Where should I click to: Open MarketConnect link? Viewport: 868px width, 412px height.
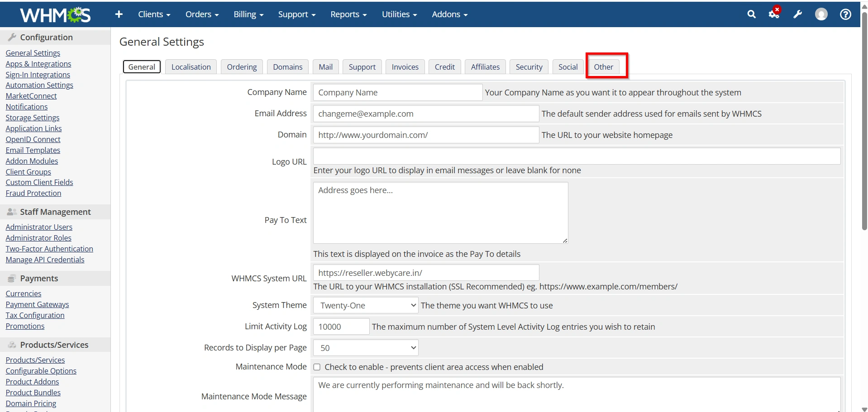pos(31,96)
